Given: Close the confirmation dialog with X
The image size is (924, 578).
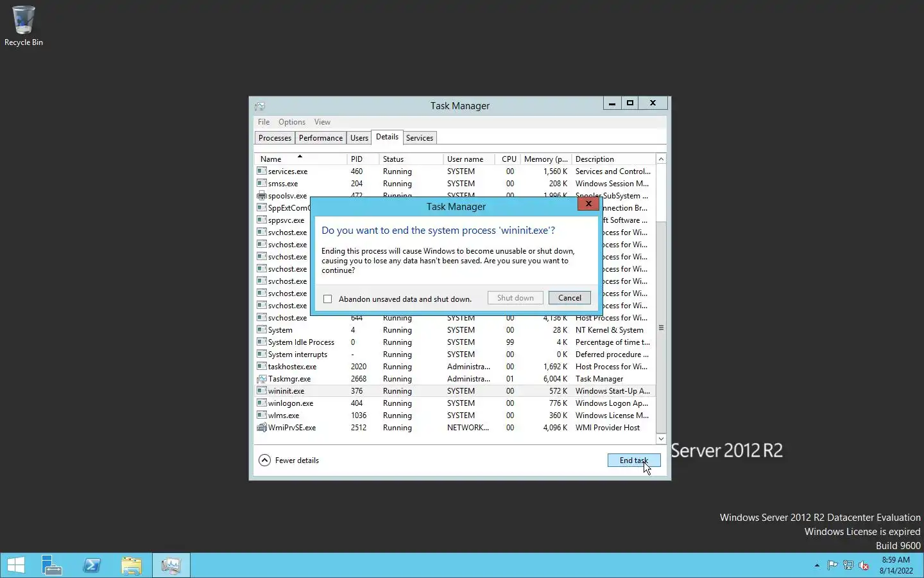Looking at the screenshot, I should tap(588, 204).
